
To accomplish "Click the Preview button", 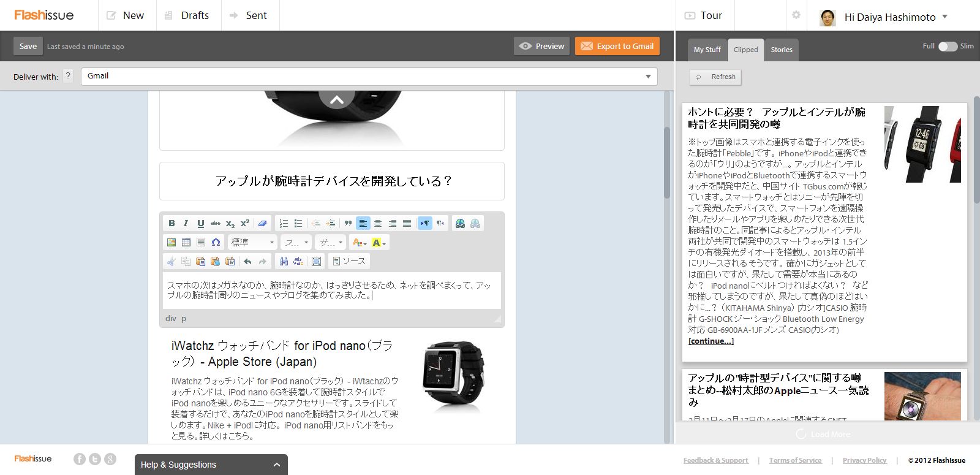I will pyautogui.click(x=542, y=46).
